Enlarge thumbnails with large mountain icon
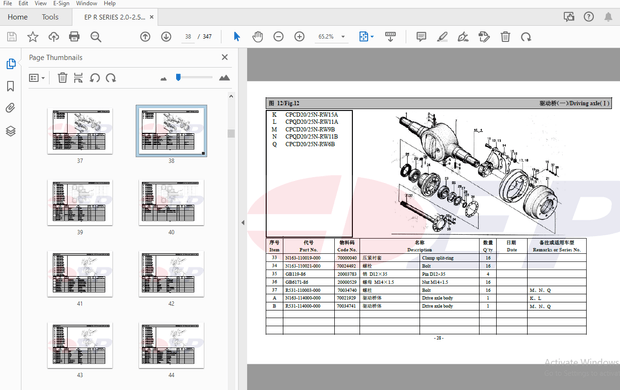 tap(224, 78)
